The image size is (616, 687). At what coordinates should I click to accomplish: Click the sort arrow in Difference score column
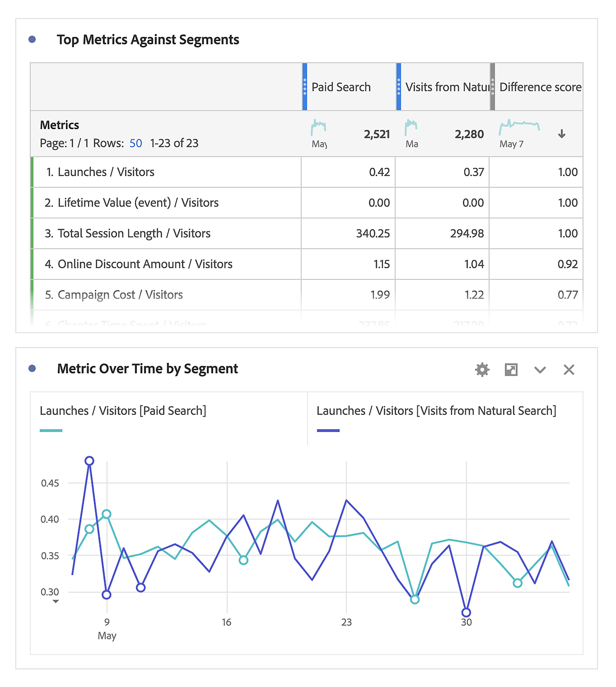562,134
